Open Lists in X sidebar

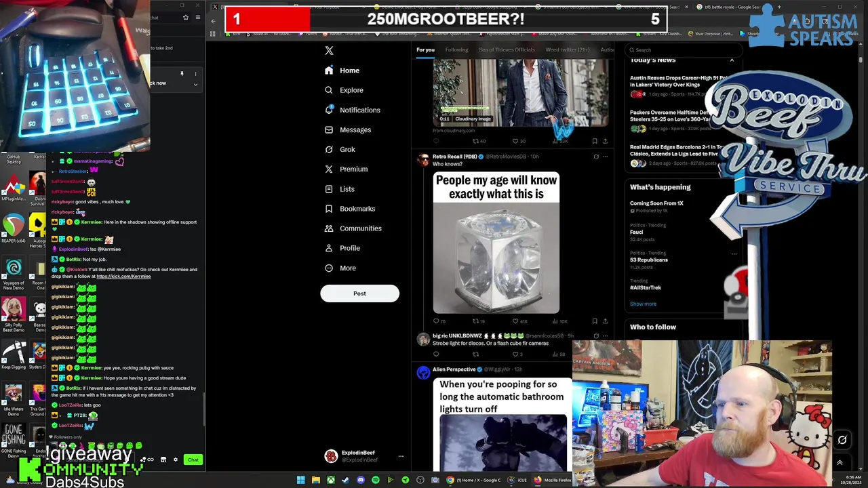click(x=339, y=189)
